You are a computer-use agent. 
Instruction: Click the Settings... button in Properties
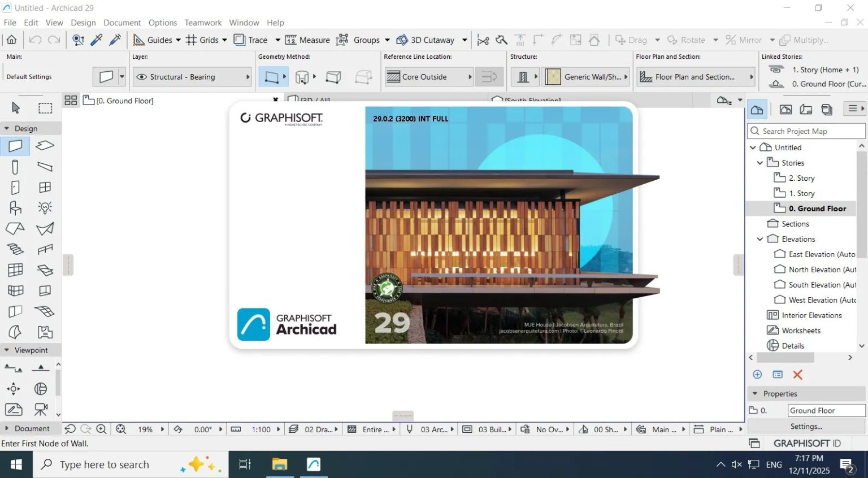point(806,427)
